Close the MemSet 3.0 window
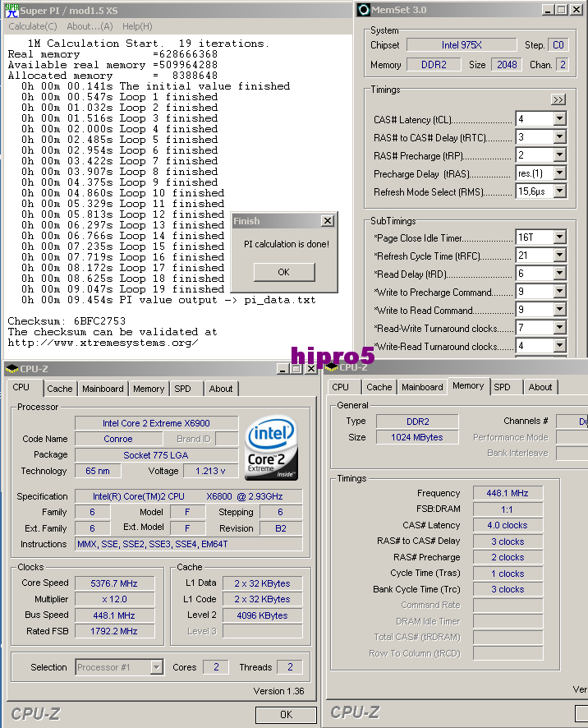 click(x=577, y=10)
